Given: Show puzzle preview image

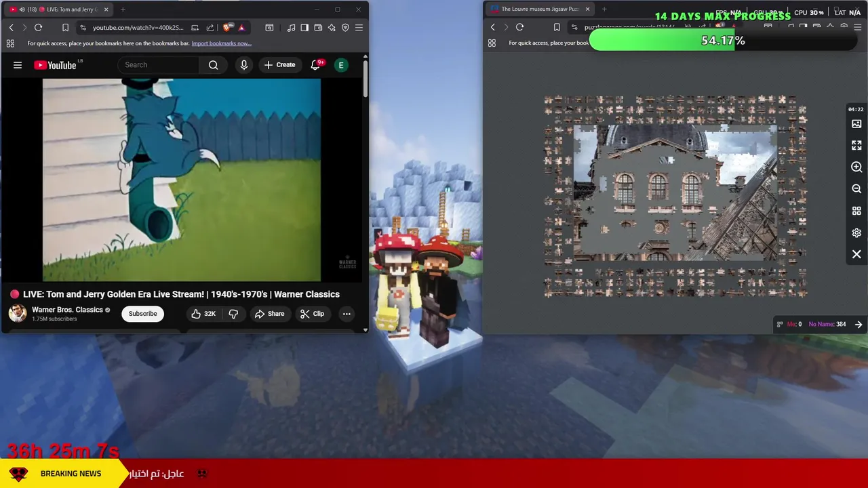Looking at the screenshot, I should (x=856, y=124).
